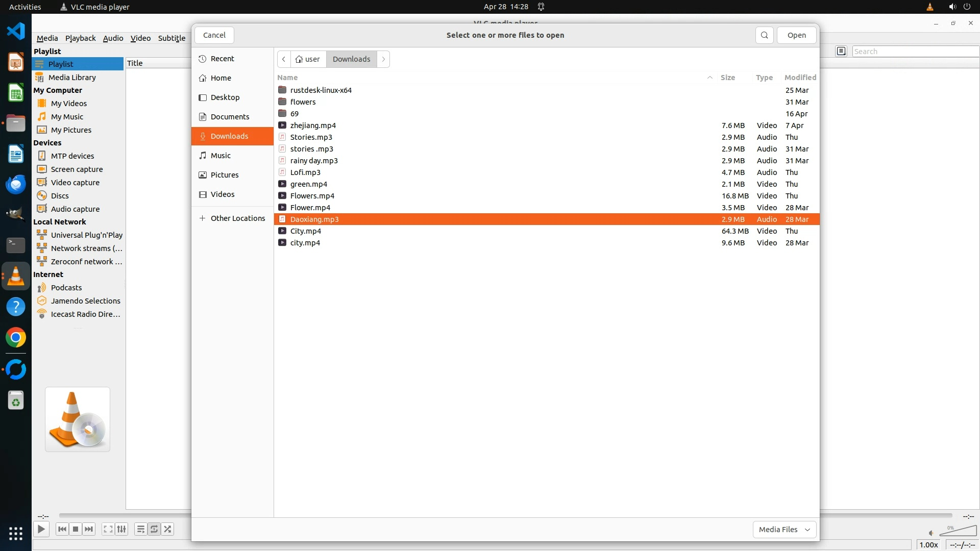Click the forward path chevron after Downloads
This screenshot has width=980, height=551.
pos(383,59)
